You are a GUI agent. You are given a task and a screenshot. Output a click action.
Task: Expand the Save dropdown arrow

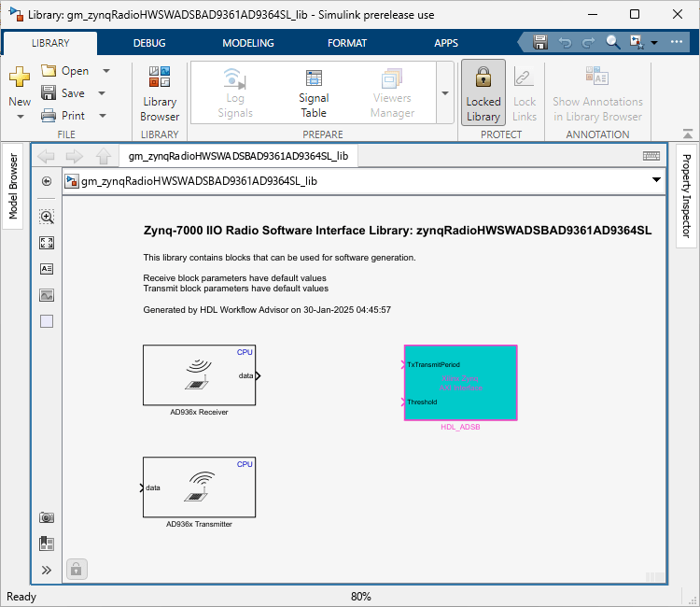(x=102, y=92)
